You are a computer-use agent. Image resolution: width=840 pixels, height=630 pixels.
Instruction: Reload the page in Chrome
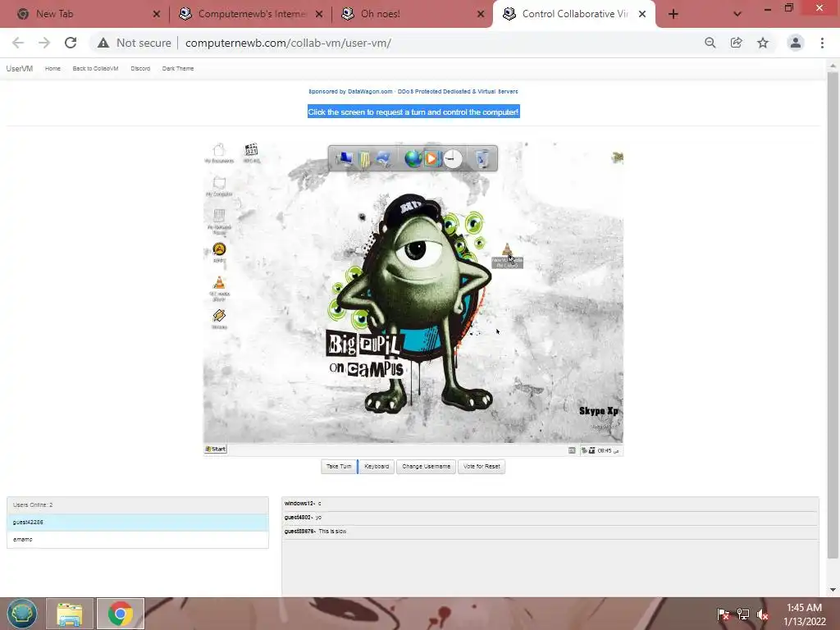(x=71, y=43)
